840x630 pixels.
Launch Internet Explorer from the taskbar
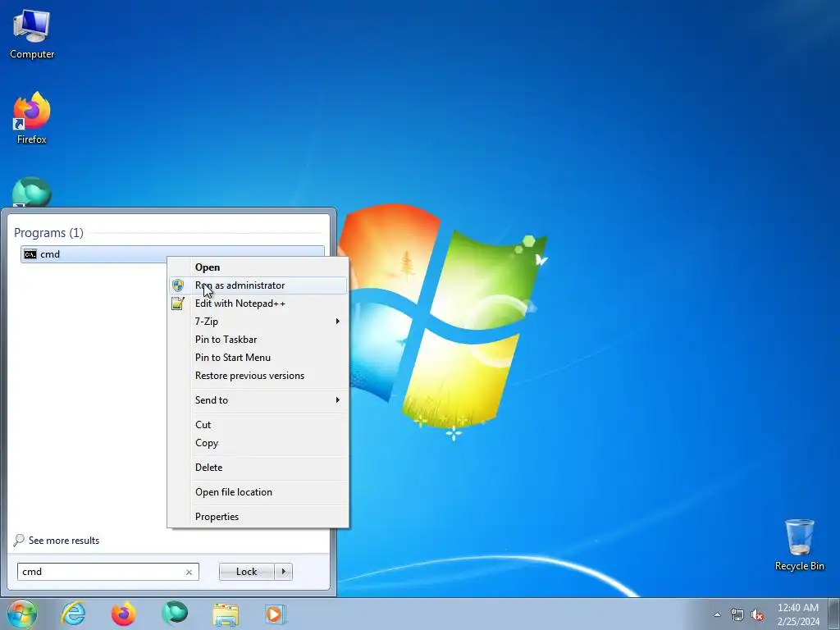point(73,614)
